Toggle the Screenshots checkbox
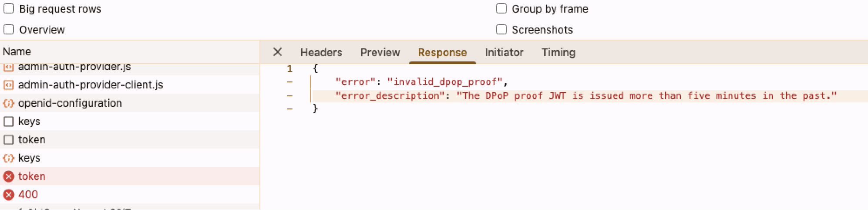Viewport: 868px width, 210px height. point(501,30)
